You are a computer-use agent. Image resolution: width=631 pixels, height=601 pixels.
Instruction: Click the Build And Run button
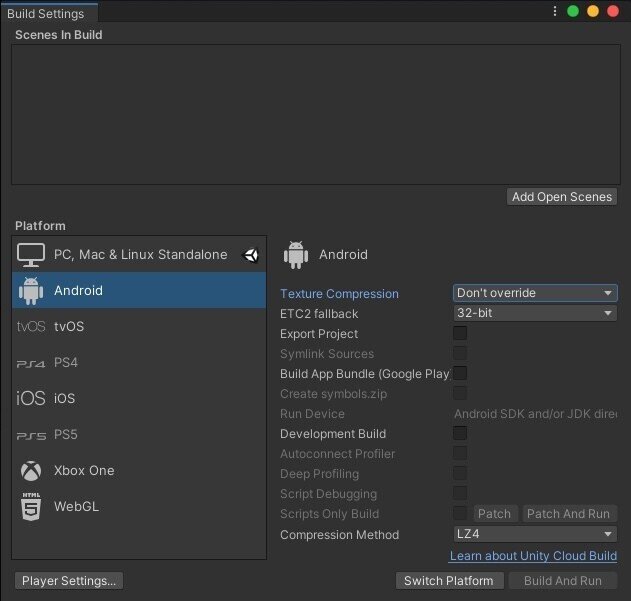tap(563, 581)
